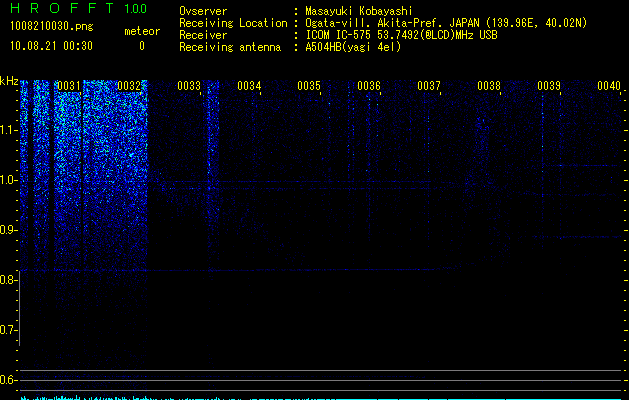This screenshot has width=629, height=400.
Task: Click the 1.1 frequency axis label
Action: 9,130
